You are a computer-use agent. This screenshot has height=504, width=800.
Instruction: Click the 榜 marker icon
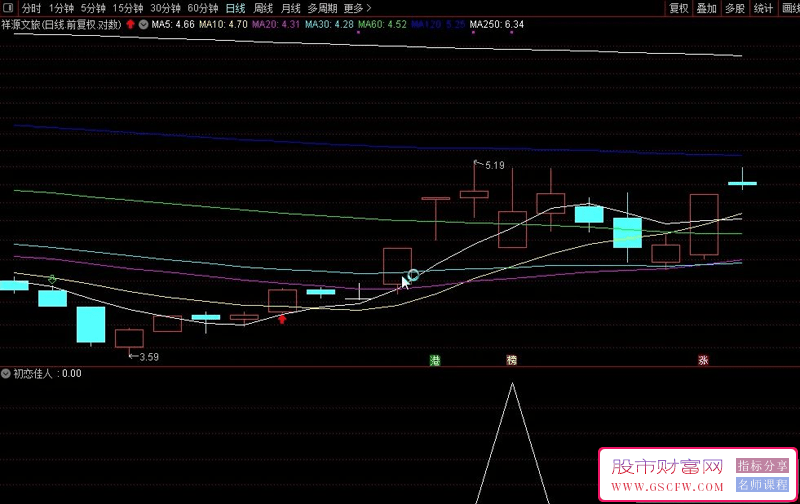(x=512, y=360)
